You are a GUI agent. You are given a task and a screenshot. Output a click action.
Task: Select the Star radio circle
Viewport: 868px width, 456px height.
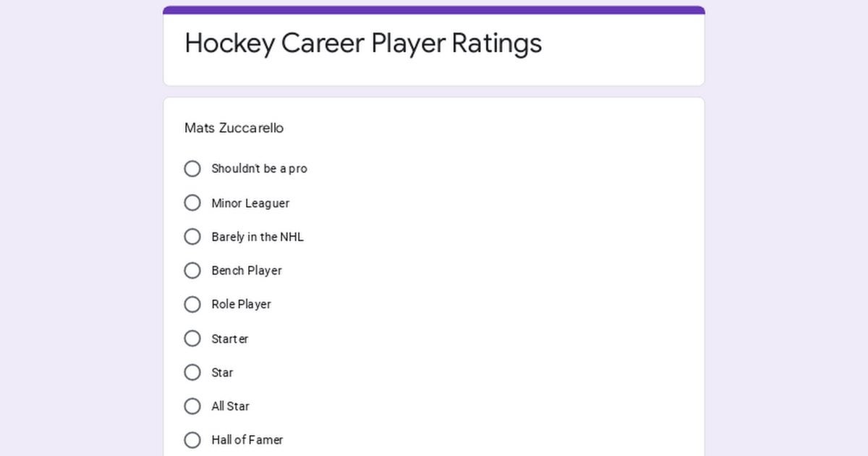click(192, 373)
